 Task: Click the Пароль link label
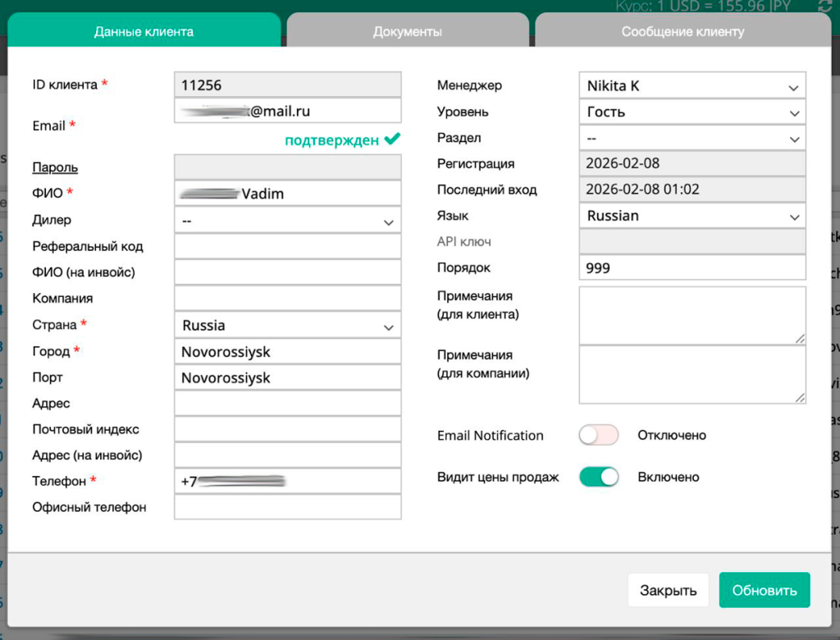tap(55, 167)
